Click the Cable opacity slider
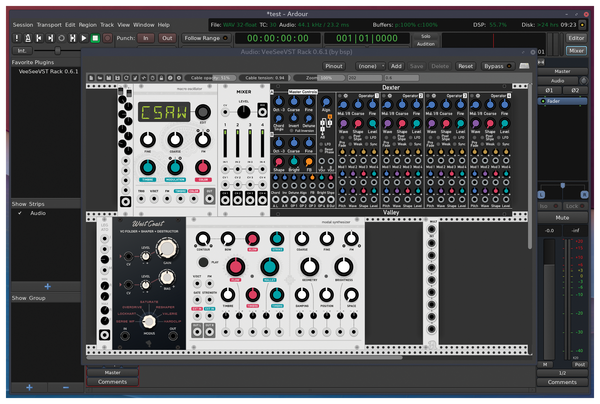 [210, 78]
